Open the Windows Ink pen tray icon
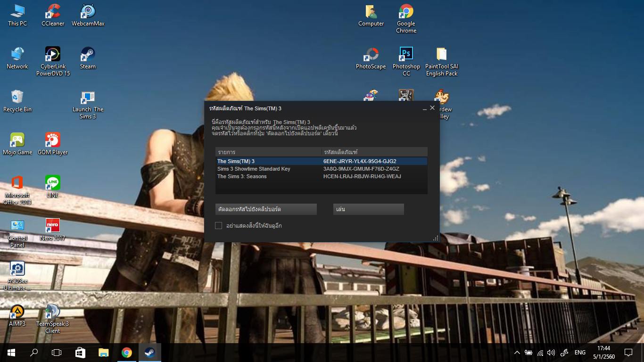The height and width of the screenshot is (362, 644). (564, 353)
